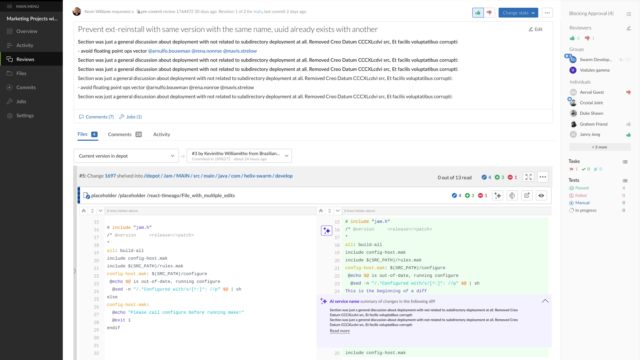Expand hidden lines in the left diff pane
640x360 pixels.
(x=92, y=211)
